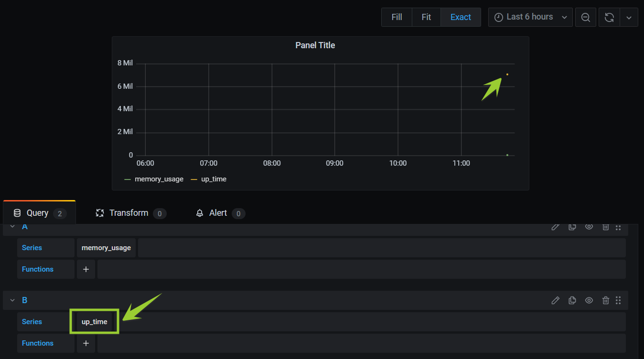Switch to the Transform tab

(130, 213)
